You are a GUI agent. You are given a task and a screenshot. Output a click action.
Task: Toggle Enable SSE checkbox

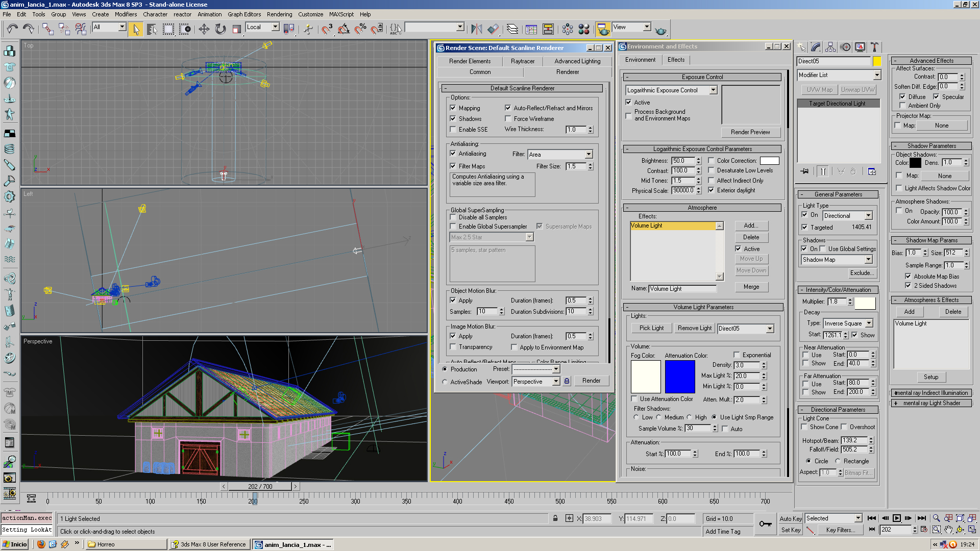point(453,130)
